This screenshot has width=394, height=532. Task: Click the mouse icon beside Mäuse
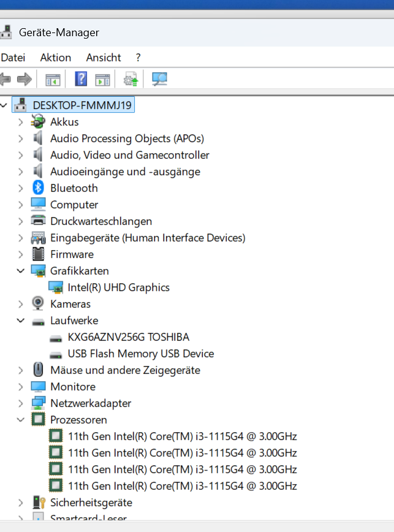click(x=38, y=370)
